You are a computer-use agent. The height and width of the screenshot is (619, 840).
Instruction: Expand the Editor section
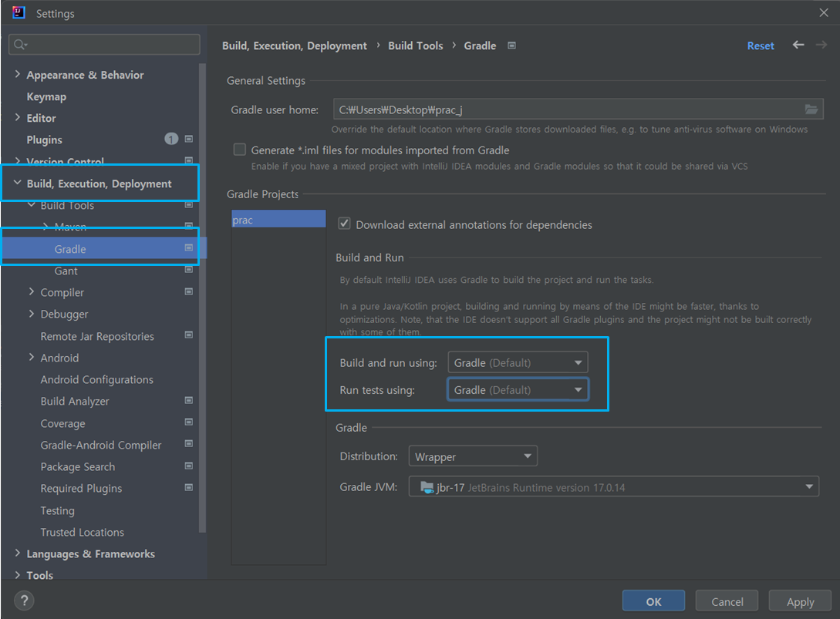point(17,117)
